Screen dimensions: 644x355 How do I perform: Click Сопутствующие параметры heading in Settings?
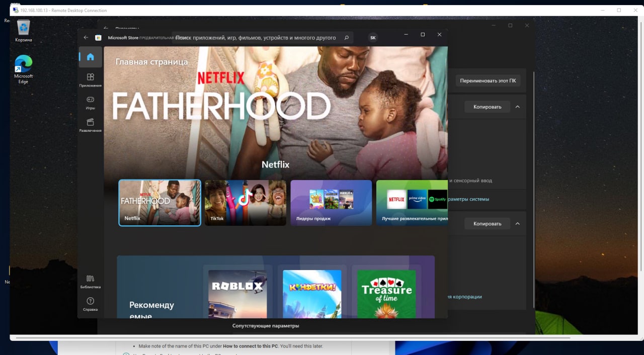[266, 326]
